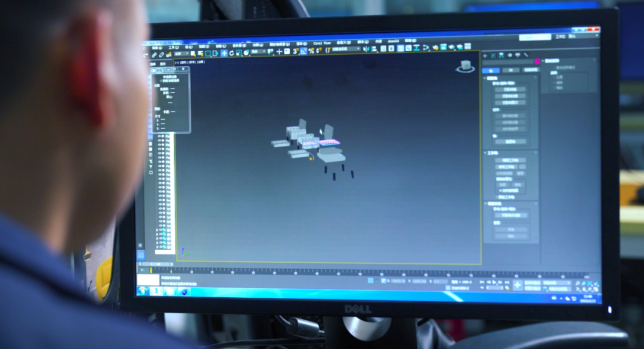Open the Schematic View icon
This screenshot has width=644, height=349.
pyautogui.click(x=417, y=48)
